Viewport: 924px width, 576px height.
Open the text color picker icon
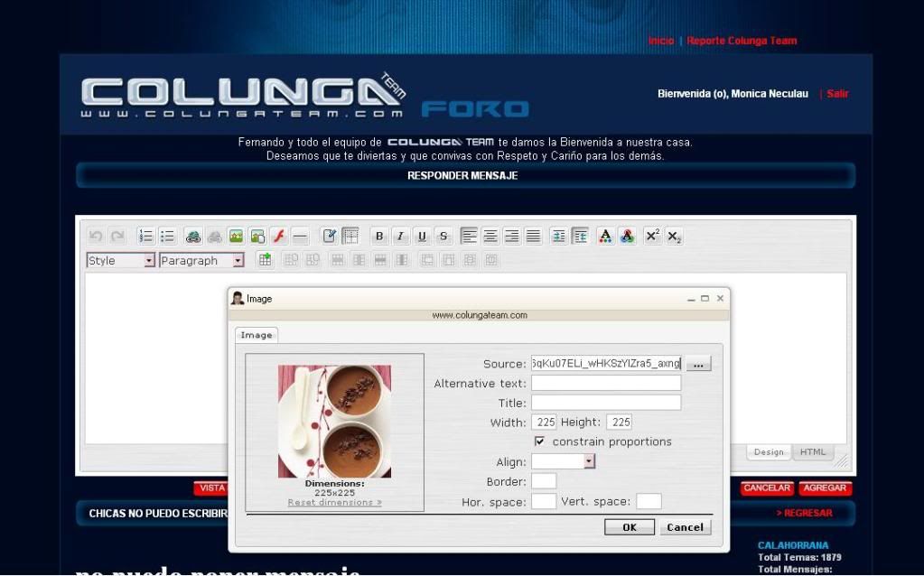(605, 237)
